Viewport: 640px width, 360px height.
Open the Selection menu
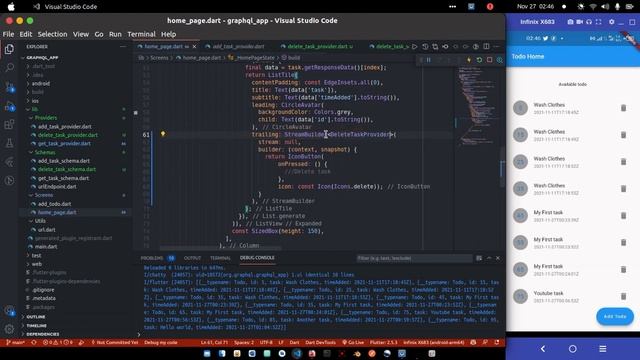[x=52, y=34]
